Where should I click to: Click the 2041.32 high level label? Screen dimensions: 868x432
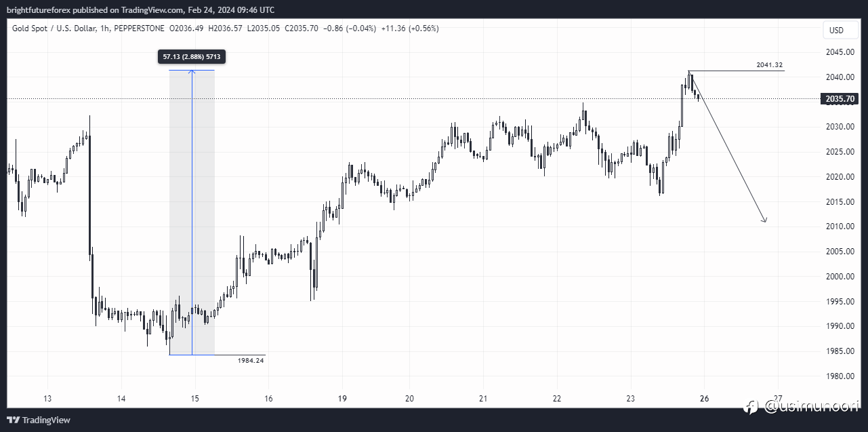770,65
